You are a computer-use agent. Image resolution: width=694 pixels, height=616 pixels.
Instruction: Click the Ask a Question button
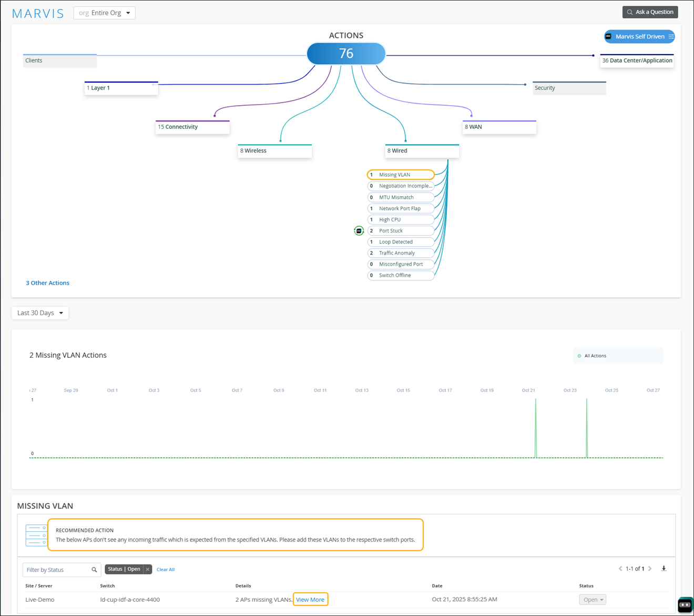point(650,12)
